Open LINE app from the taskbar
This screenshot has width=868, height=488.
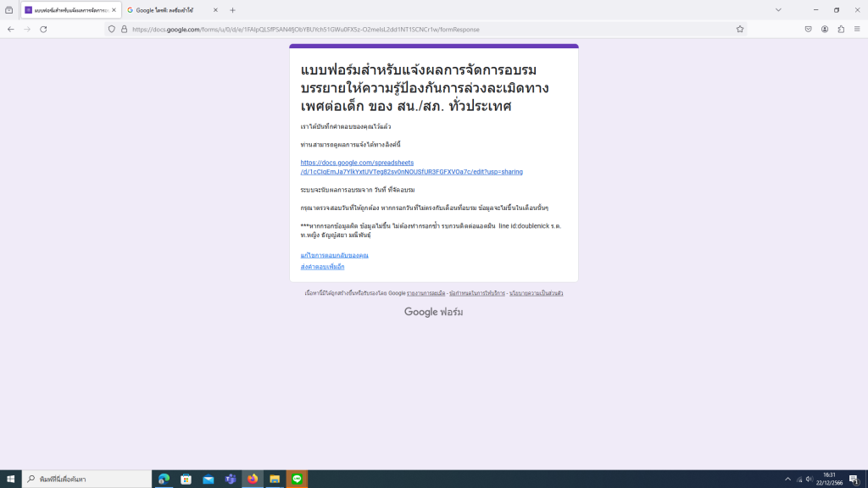297,479
